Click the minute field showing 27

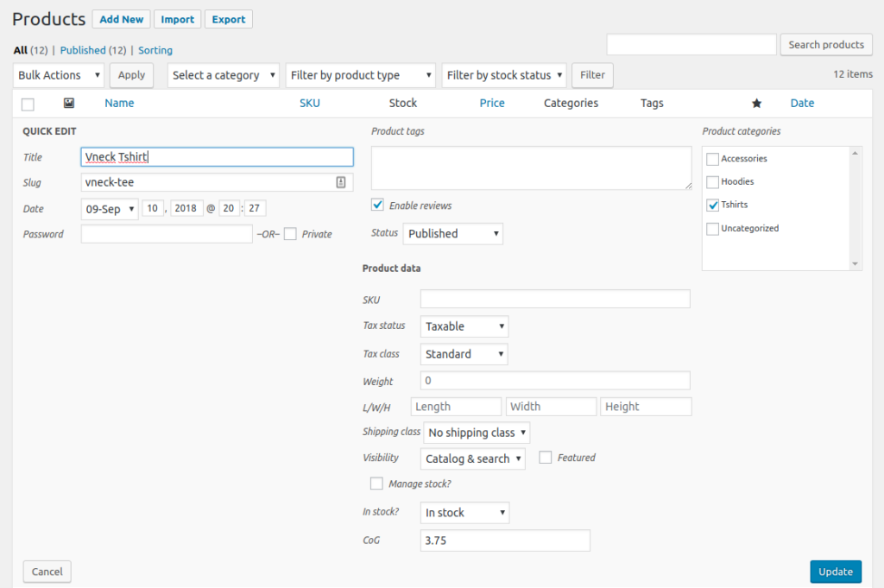coord(255,208)
